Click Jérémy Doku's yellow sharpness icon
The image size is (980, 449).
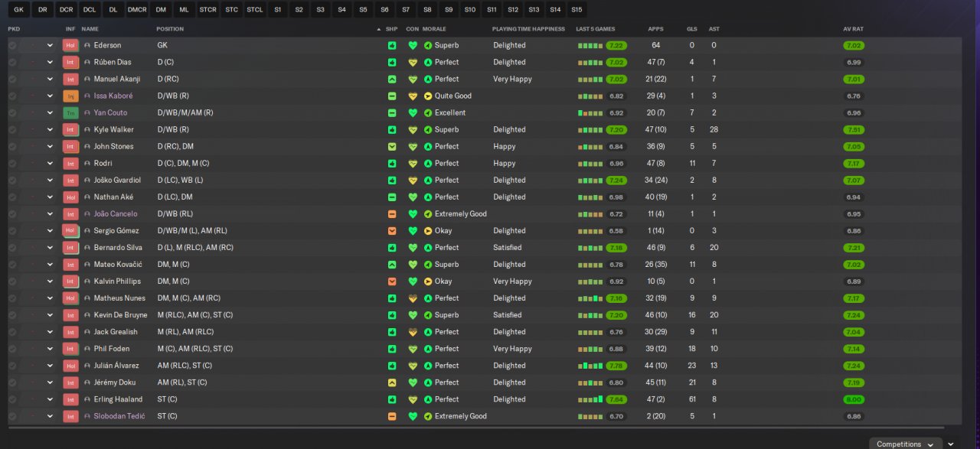tap(392, 382)
